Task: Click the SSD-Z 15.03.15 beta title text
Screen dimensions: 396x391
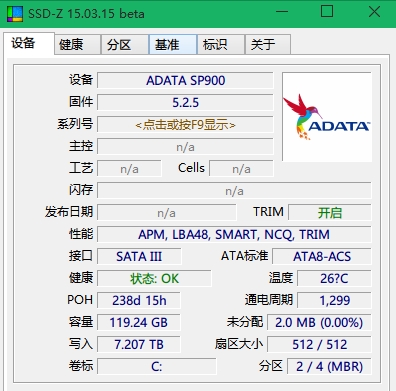Action: pos(86,14)
